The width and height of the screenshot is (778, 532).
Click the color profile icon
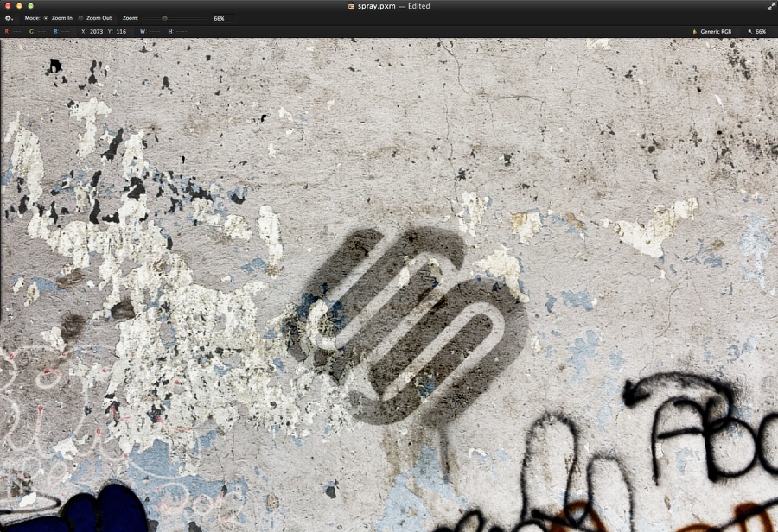(x=694, y=31)
